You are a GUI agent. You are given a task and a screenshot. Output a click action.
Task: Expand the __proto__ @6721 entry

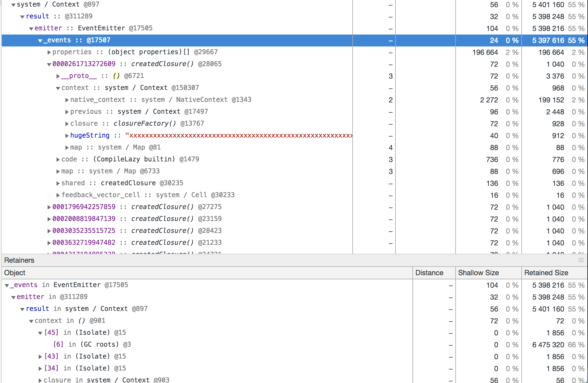[58, 76]
